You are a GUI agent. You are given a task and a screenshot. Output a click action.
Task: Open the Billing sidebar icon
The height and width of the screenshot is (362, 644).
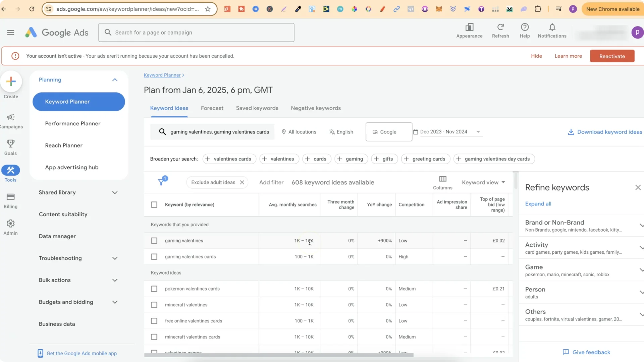click(x=10, y=197)
